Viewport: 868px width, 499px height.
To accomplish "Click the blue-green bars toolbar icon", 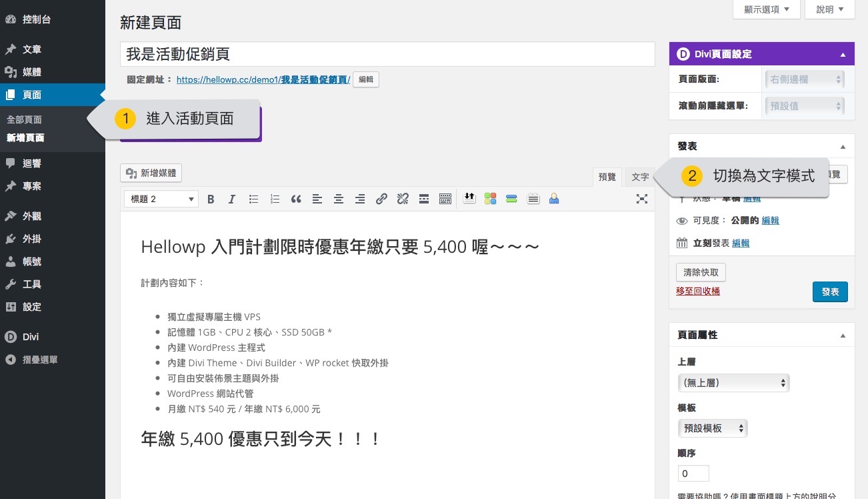I will pos(512,199).
